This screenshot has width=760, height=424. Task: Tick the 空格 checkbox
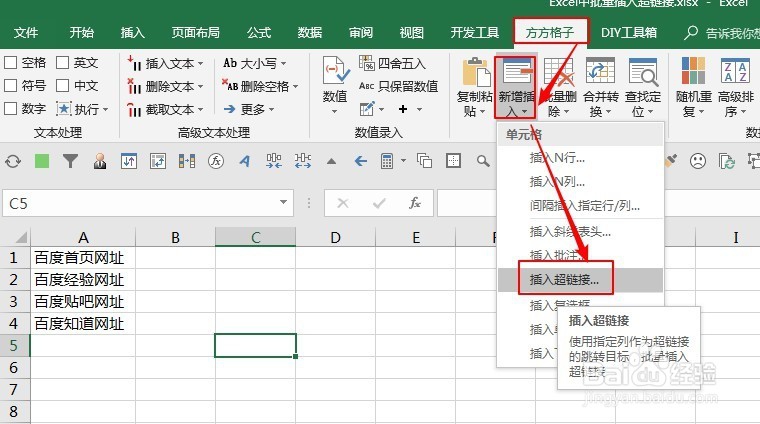11,63
